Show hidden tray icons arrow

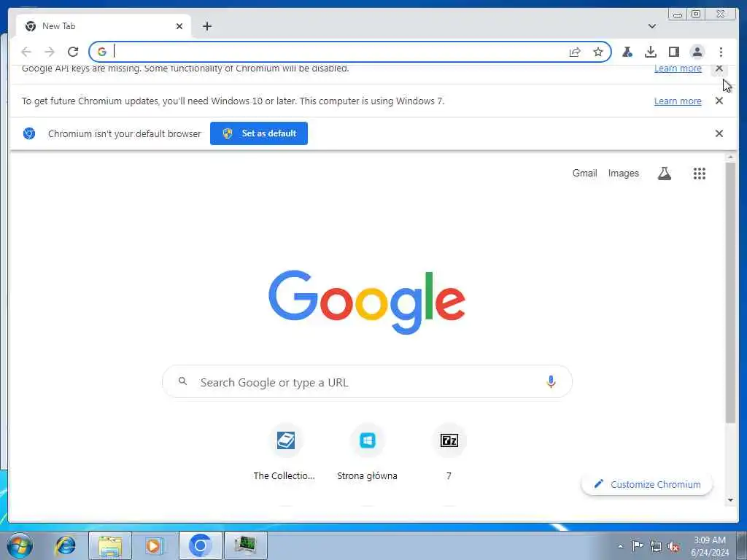620,546
